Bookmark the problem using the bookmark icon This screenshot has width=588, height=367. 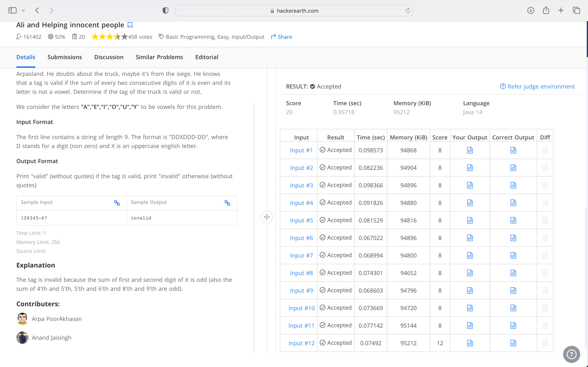[130, 25]
